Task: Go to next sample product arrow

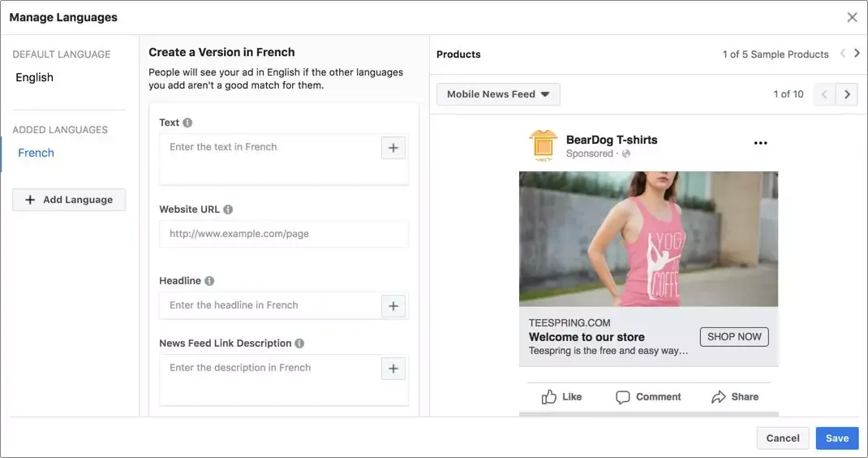Action: point(857,54)
